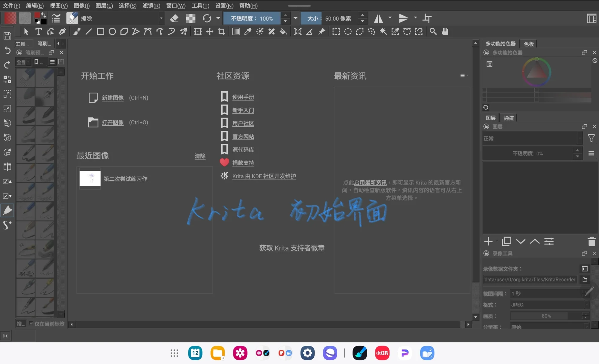
Task: Select the Color Sampler eyedropper tool
Action: point(248,32)
